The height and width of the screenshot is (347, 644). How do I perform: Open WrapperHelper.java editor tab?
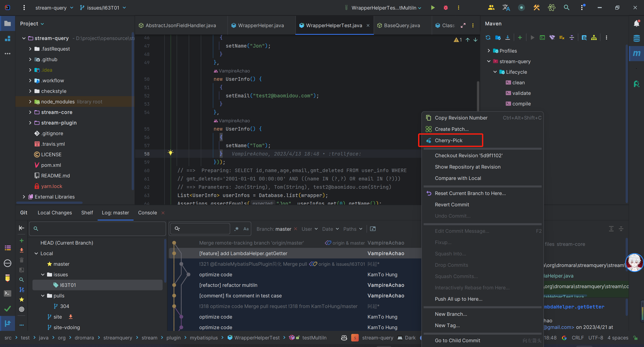point(261,25)
